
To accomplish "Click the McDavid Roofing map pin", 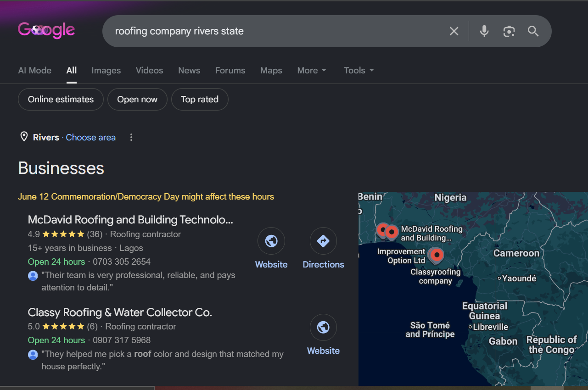I will click(391, 233).
